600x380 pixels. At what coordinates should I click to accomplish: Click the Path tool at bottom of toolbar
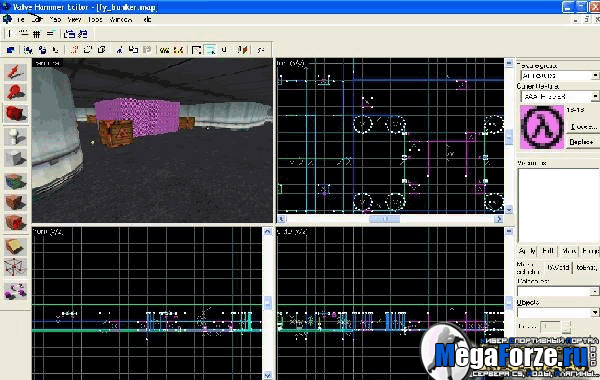(x=15, y=292)
